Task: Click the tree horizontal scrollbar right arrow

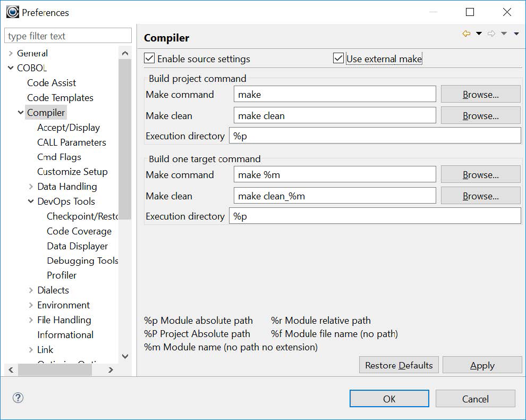Action: 111,370
